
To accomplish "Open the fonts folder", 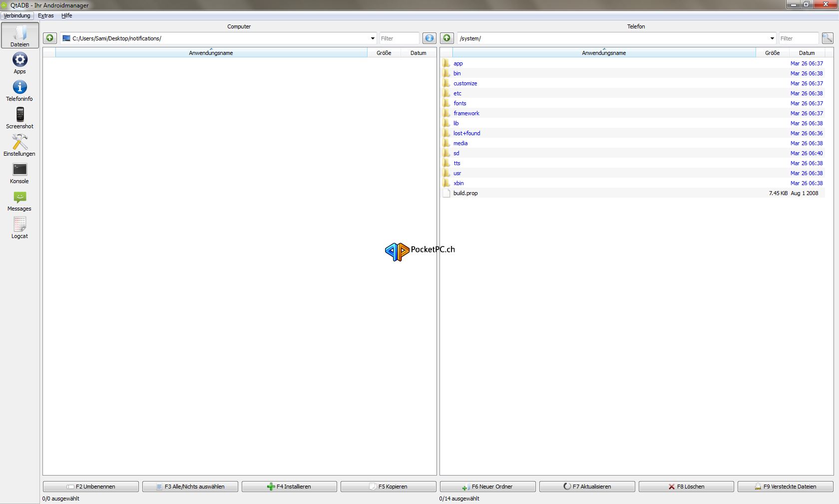I will click(459, 103).
